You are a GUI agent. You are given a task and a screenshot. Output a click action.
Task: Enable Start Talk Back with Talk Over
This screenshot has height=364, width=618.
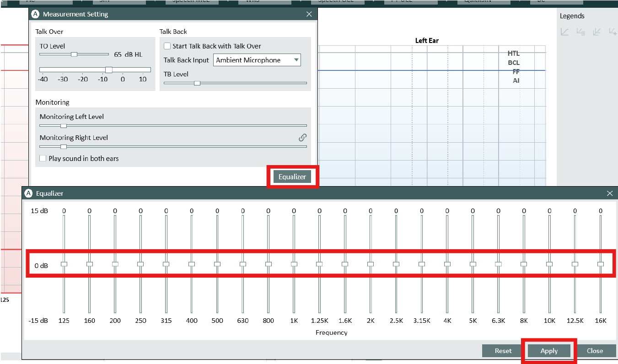[x=167, y=46]
